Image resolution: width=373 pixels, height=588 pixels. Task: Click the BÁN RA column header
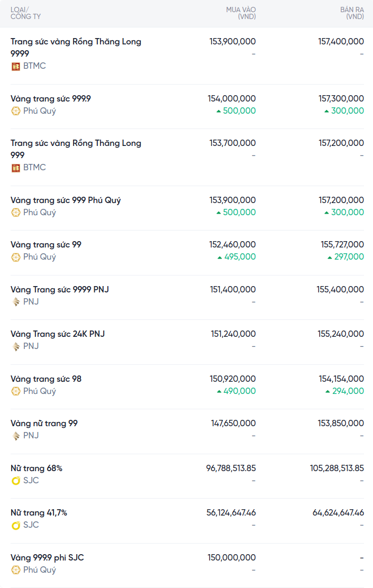(x=352, y=13)
